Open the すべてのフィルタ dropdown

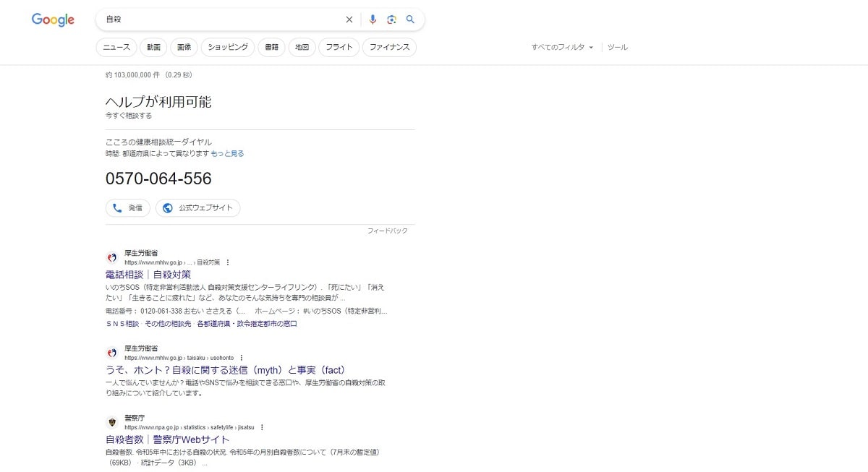click(x=562, y=47)
